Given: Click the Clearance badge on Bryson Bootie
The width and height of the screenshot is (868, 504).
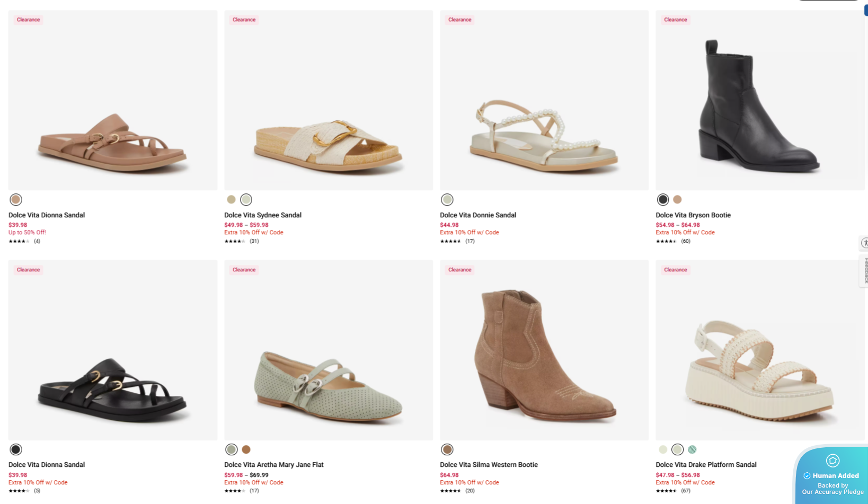Looking at the screenshot, I should pos(675,20).
